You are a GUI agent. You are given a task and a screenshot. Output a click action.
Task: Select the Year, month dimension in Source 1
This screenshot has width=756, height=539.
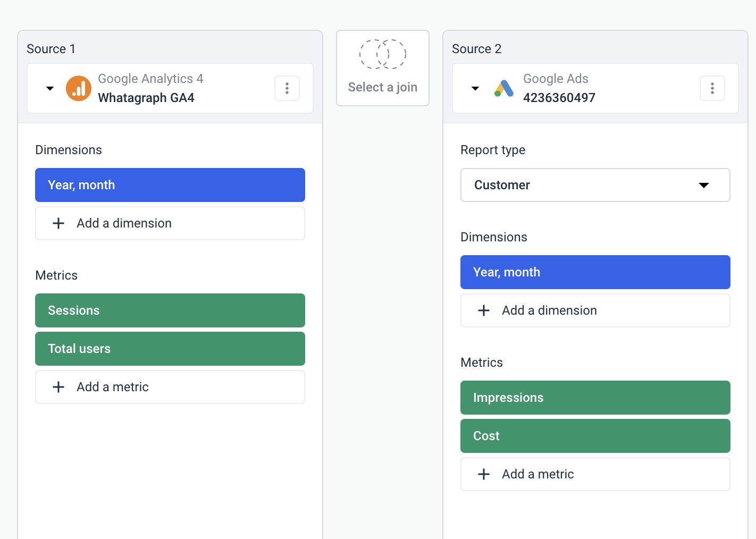pyautogui.click(x=170, y=185)
